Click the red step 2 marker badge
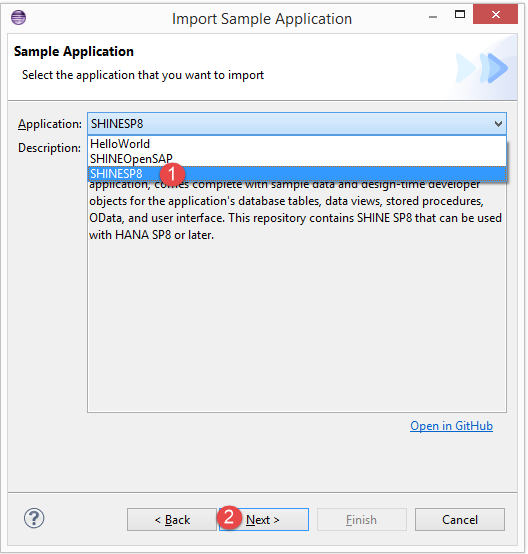This screenshot has width=528, height=554. 229,517
